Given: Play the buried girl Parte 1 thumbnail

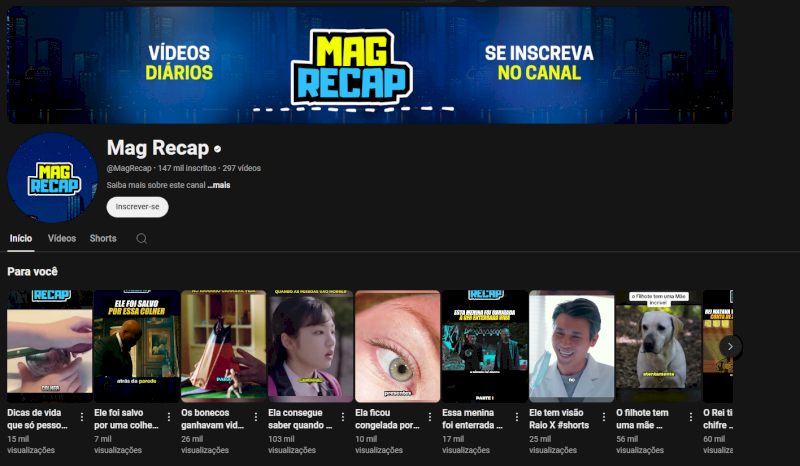Looking at the screenshot, I should pyautogui.click(x=485, y=347).
